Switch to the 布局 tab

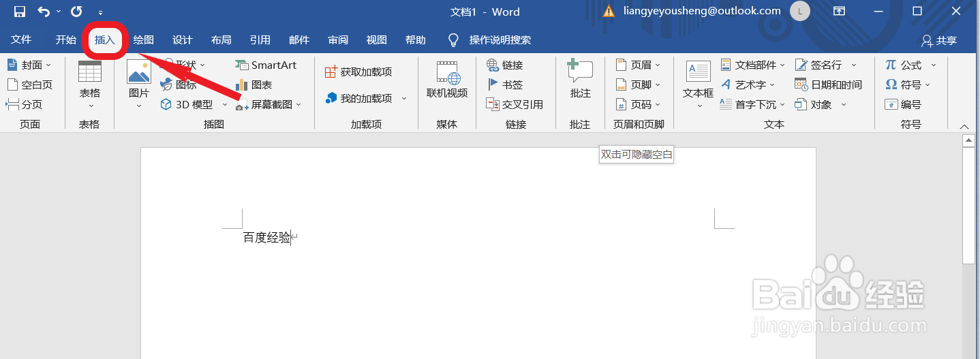pyautogui.click(x=221, y=40)
